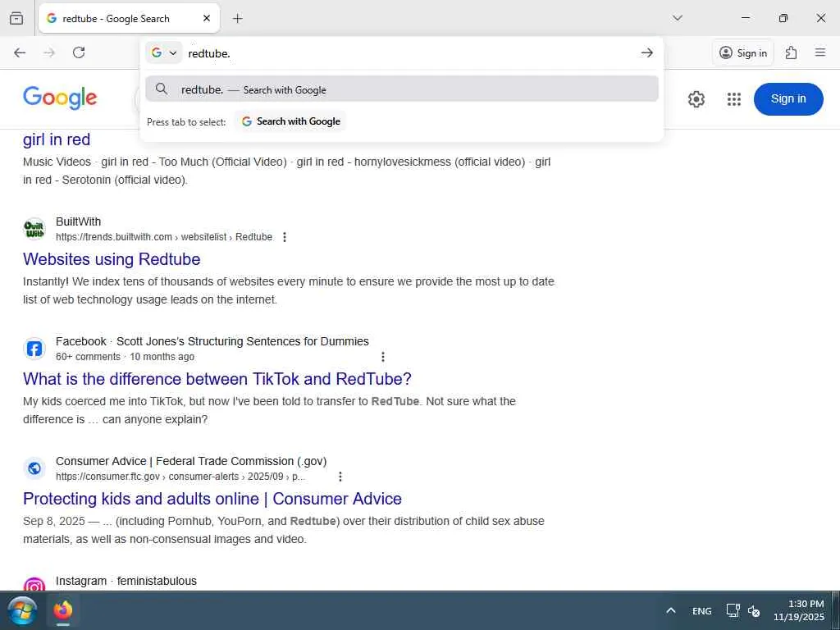This screenshot has height=630, width=840.
Task: Open 'What is the difference between TikTok and RedTube?'
Action: (217, 379)
